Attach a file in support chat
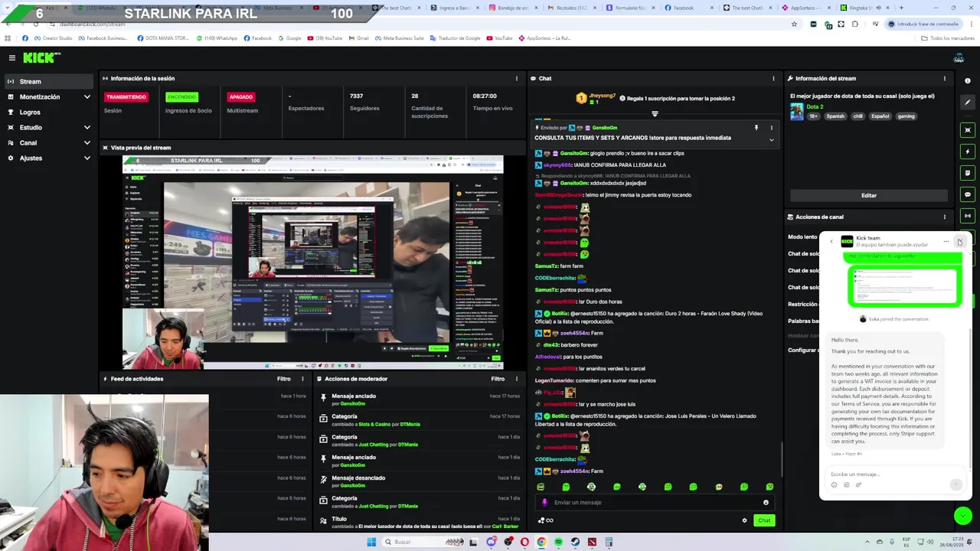980x551 pixels. (x=858, y=484)
